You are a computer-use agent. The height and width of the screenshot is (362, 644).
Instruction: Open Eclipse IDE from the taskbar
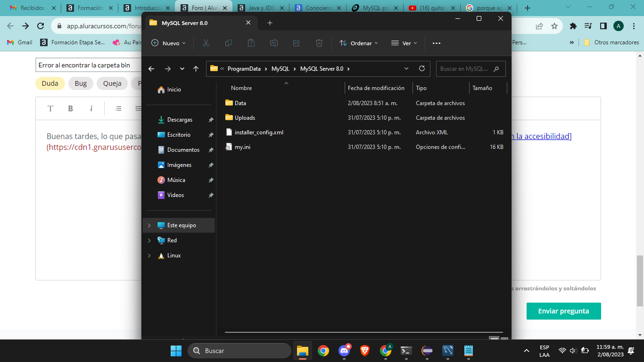coord(427,351)
